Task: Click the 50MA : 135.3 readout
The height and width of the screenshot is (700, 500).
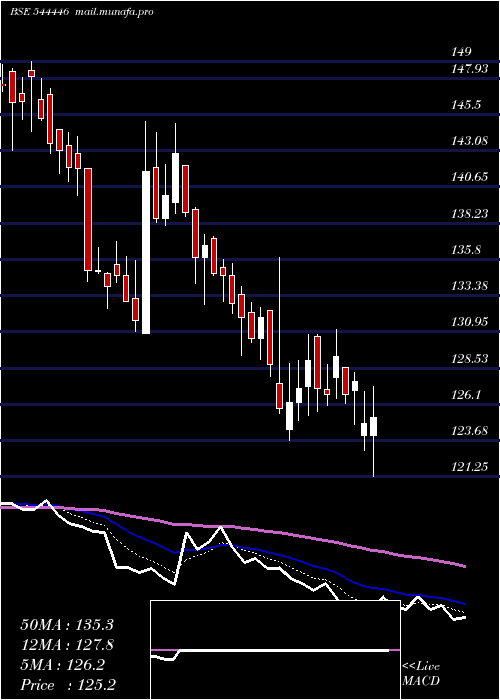Action: click(x=67, y=625)
